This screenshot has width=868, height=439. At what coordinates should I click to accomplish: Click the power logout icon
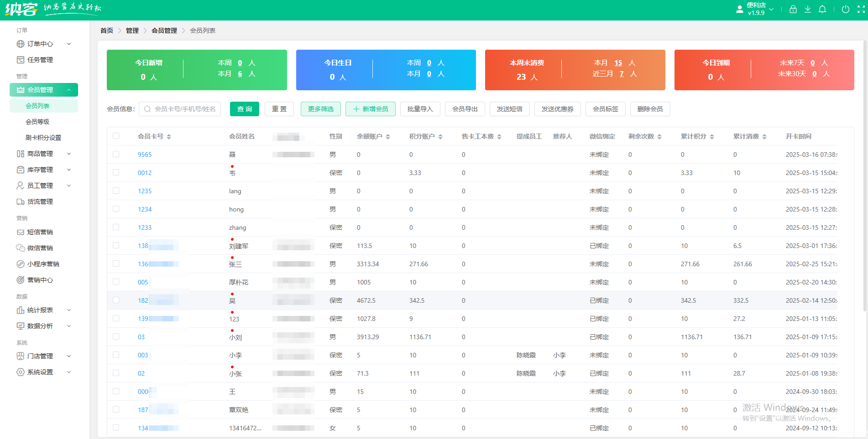(846, 9)
